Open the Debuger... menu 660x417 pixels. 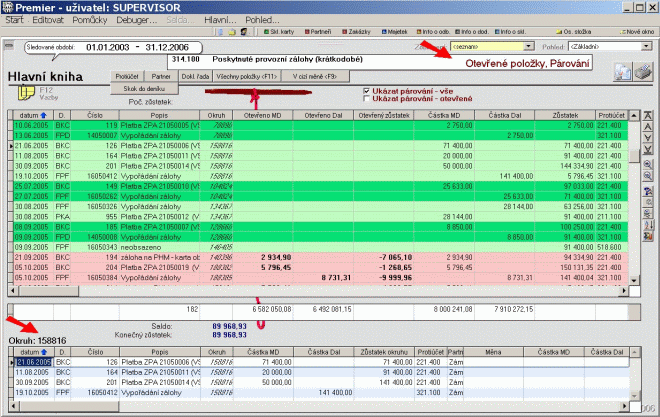(x=136, y=20)
